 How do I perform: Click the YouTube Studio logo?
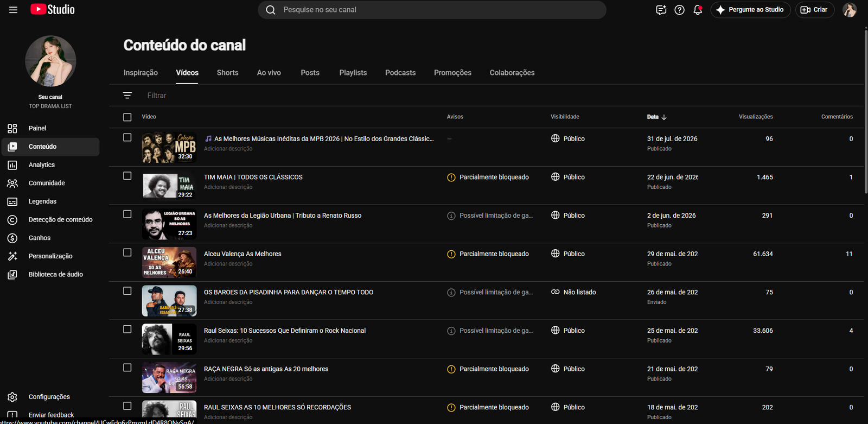pyautogui.click(x=53, y=10)
